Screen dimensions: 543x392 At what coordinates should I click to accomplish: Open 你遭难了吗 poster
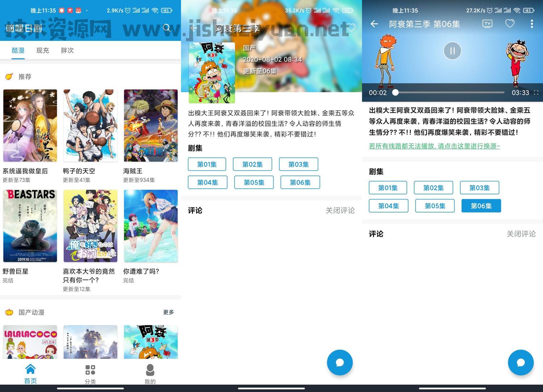[151, 226]
